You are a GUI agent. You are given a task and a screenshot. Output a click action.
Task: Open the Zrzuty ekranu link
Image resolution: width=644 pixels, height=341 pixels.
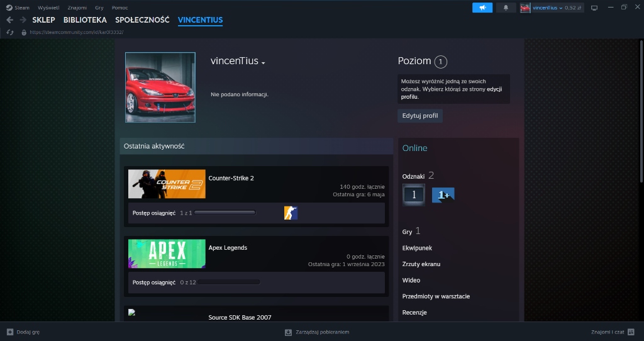(421, 264)
